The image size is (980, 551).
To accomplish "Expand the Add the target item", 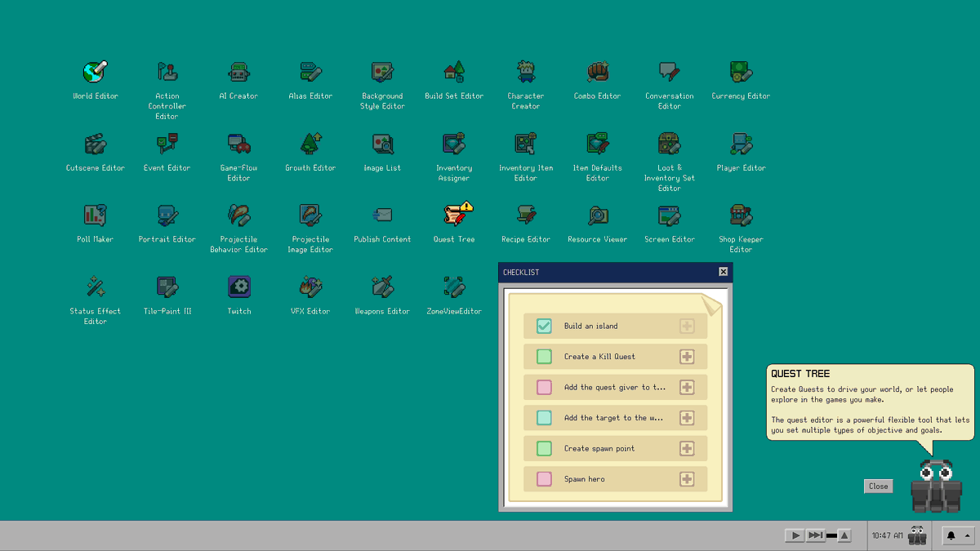I will 687,418.
